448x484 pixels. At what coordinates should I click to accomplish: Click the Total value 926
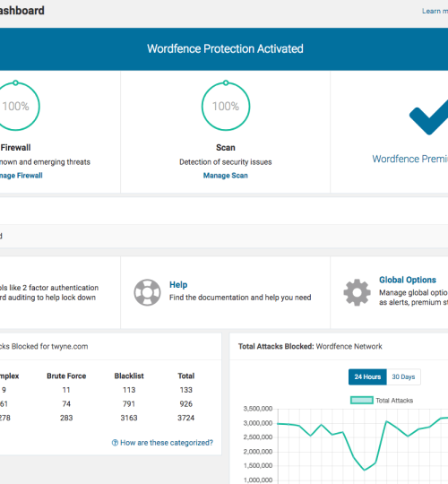(x=186, y=403)
